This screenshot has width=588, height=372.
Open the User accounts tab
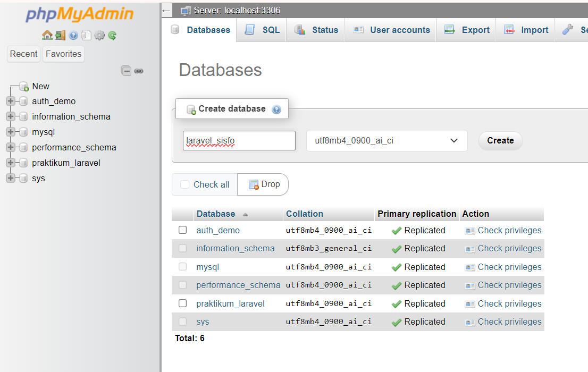(x=391, y=30)
